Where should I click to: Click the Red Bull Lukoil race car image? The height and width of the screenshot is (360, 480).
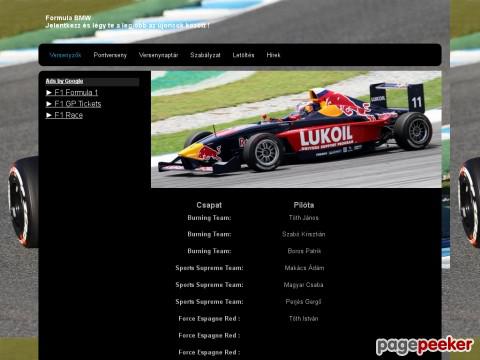(296, 129)
